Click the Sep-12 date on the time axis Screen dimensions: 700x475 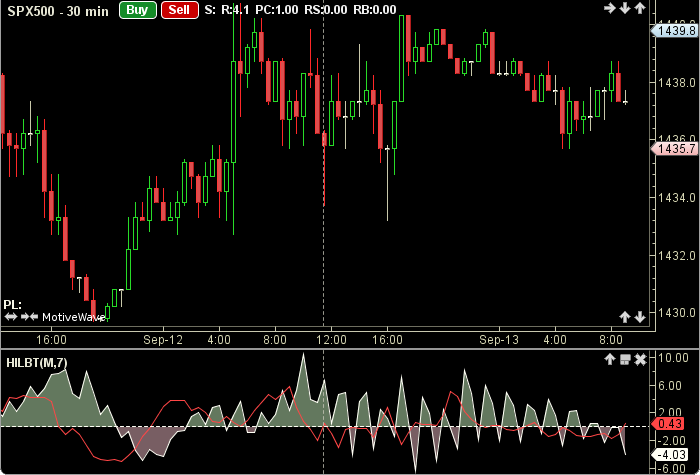(x=163, y=340)
